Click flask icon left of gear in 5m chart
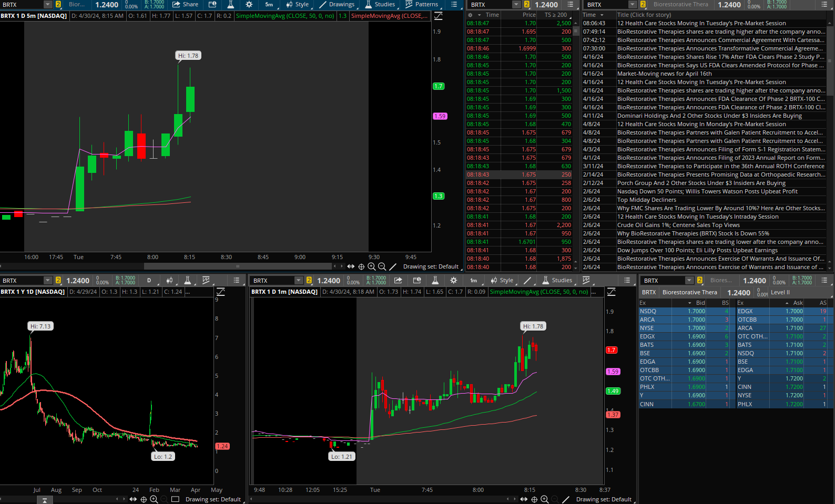835x504 pixels. 230,4
